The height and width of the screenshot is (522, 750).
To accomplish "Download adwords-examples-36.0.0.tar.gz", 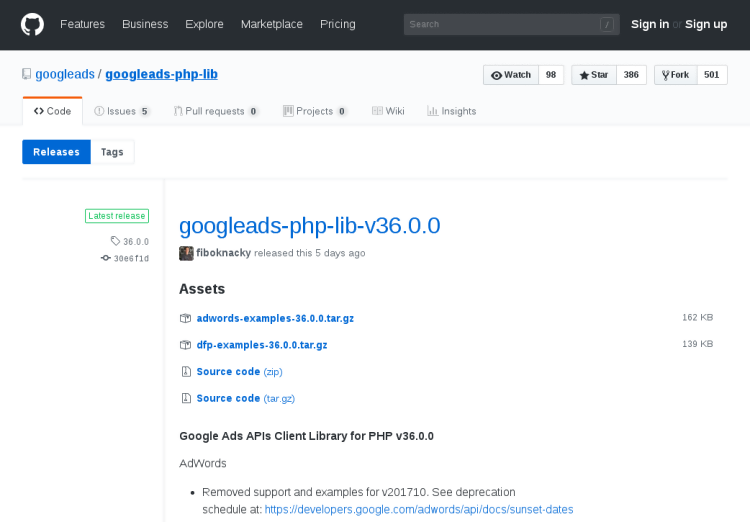I will pos(275,318).
